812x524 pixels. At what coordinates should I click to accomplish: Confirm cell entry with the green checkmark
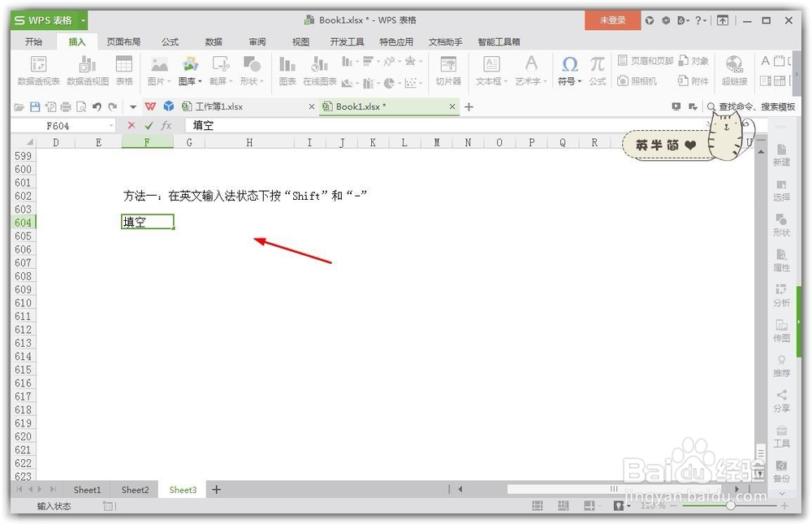151,125
